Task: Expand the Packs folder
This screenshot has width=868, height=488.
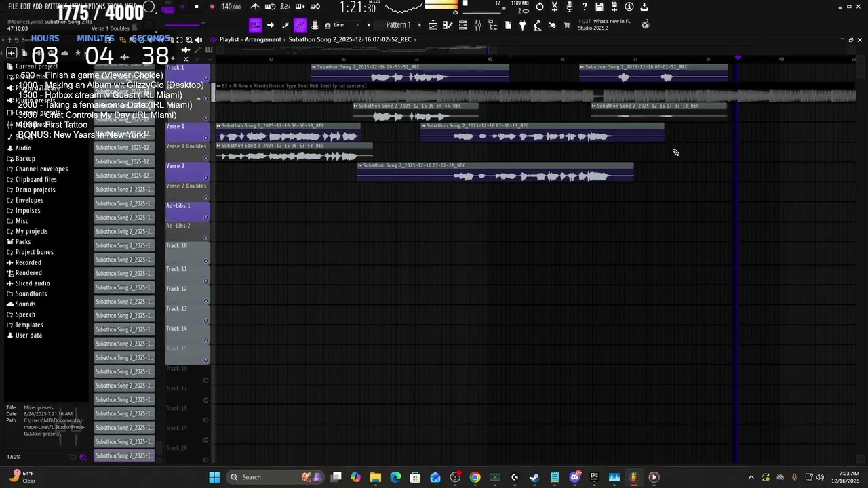Action: 23,241
